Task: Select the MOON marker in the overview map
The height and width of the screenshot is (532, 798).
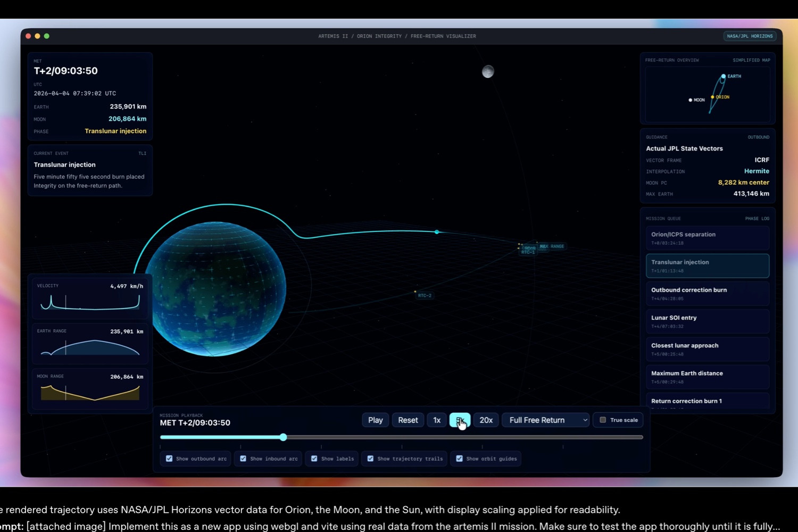Action: (690, 100)
